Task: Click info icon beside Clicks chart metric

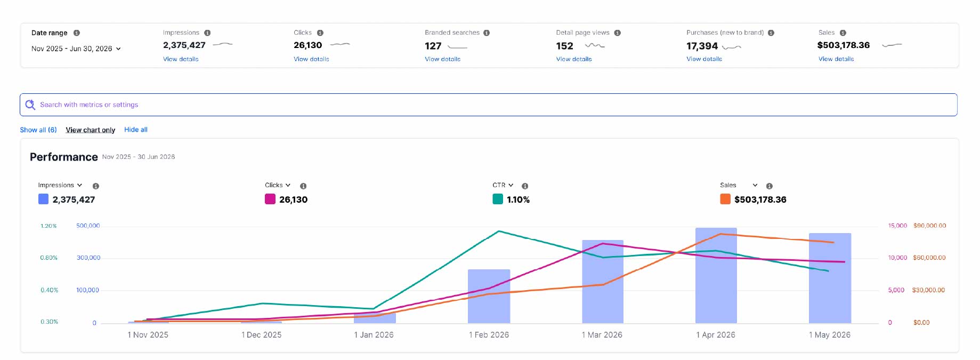Action: click(303, 186)
